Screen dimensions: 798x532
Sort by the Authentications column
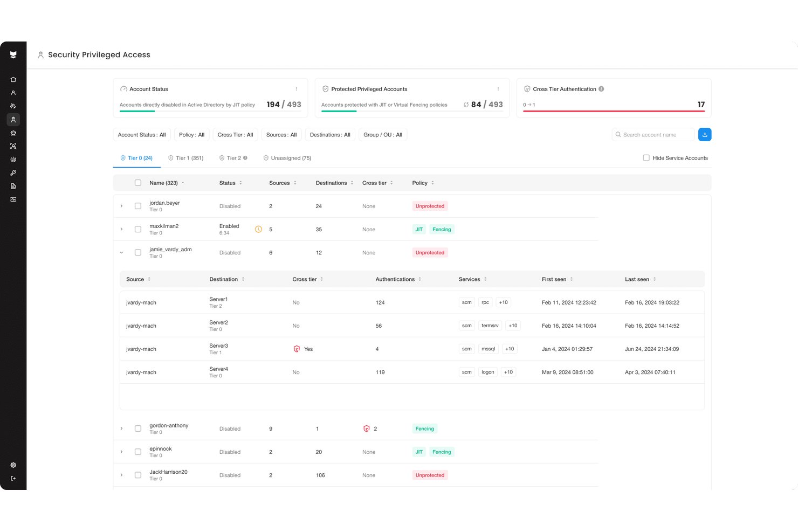tap(398, 279)
